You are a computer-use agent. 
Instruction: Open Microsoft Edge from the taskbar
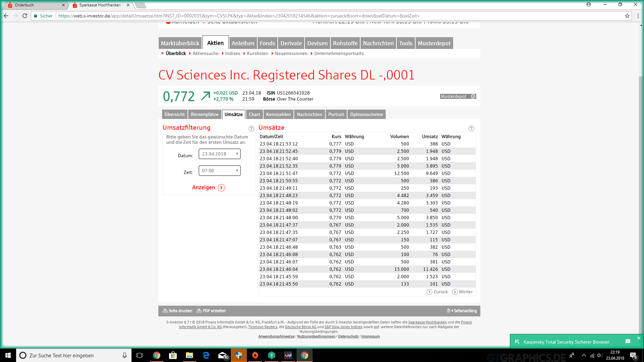pyautogui.click(x=206, y=355)
